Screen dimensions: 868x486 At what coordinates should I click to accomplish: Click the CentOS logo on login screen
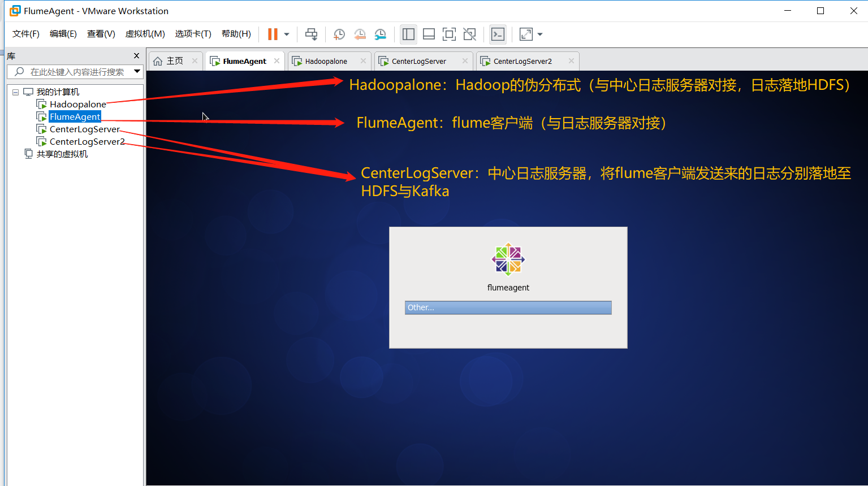(x=508, y=259)
